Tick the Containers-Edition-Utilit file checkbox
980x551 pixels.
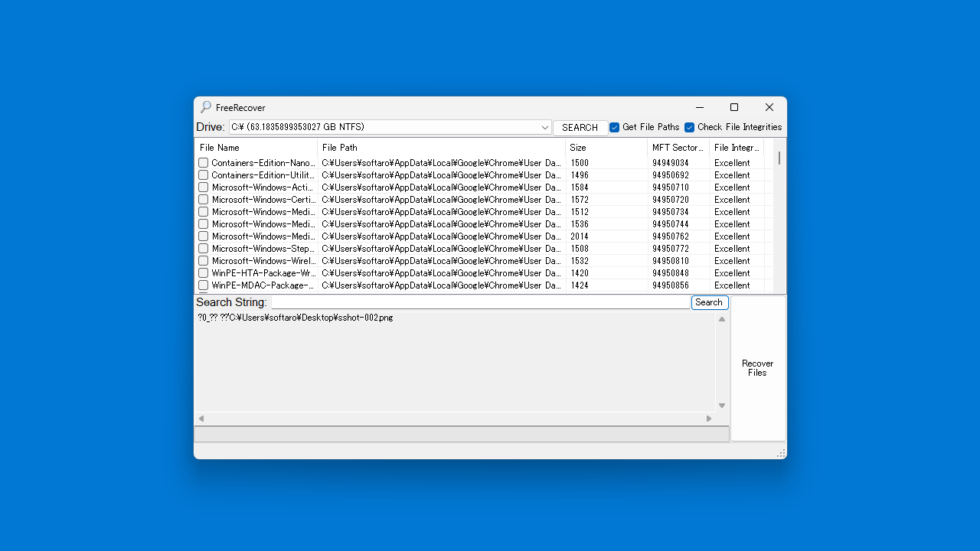pos(204,175)
